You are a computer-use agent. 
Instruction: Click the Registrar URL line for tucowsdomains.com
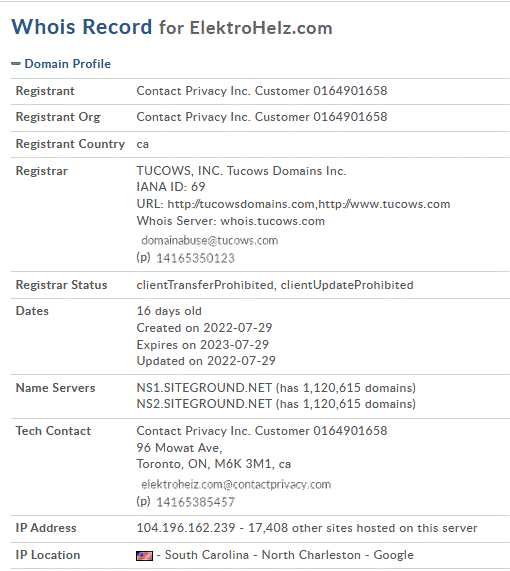click(293, 204)
